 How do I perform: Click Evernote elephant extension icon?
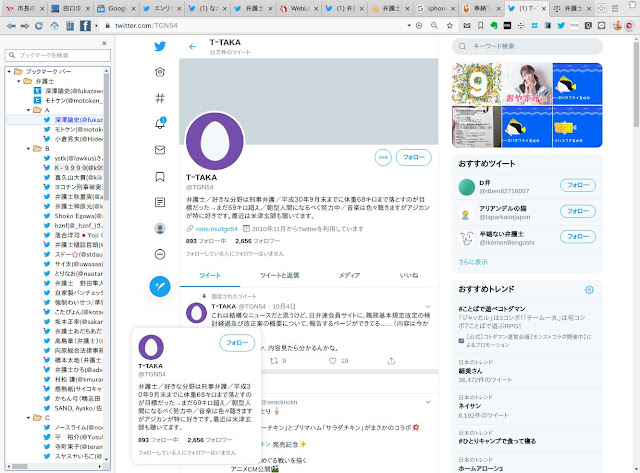494,26
